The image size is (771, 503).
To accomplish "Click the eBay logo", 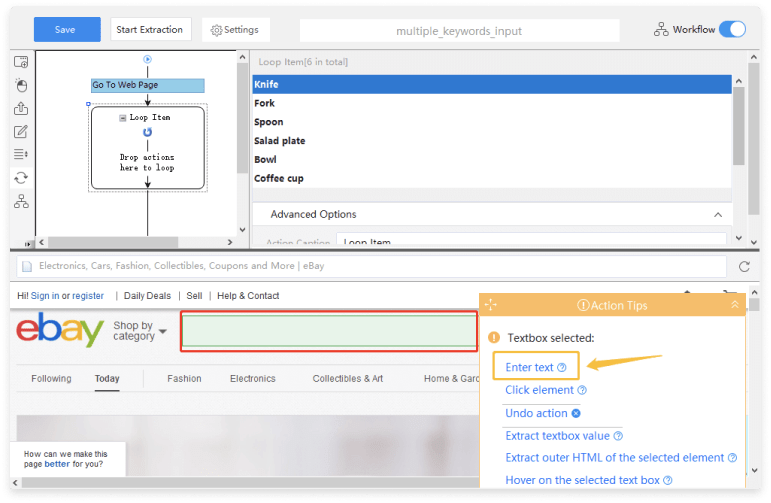I will tap(59, 330).
